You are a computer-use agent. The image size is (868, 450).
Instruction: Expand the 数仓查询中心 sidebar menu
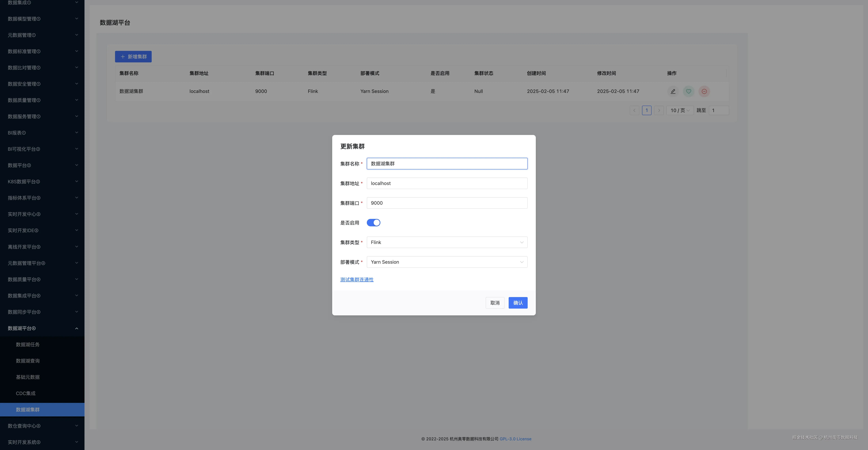click(x=42, y=426)
